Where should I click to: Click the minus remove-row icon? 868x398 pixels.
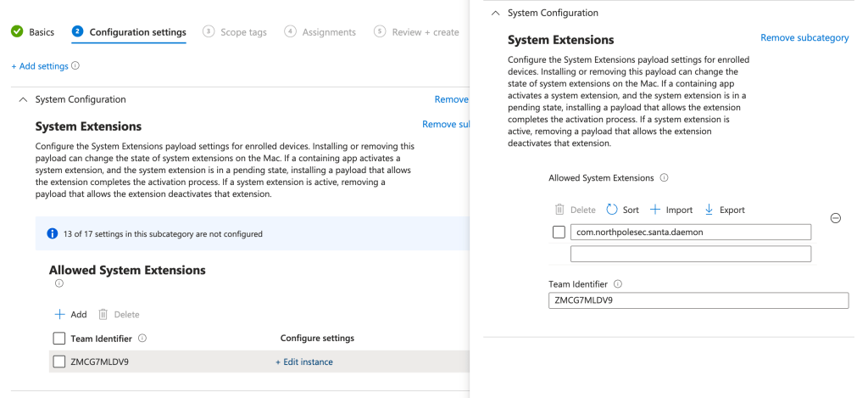coord(835,218)
